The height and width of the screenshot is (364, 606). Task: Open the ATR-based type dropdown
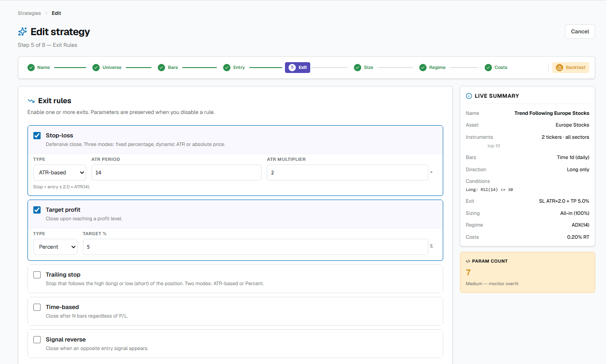pos(60,173)
